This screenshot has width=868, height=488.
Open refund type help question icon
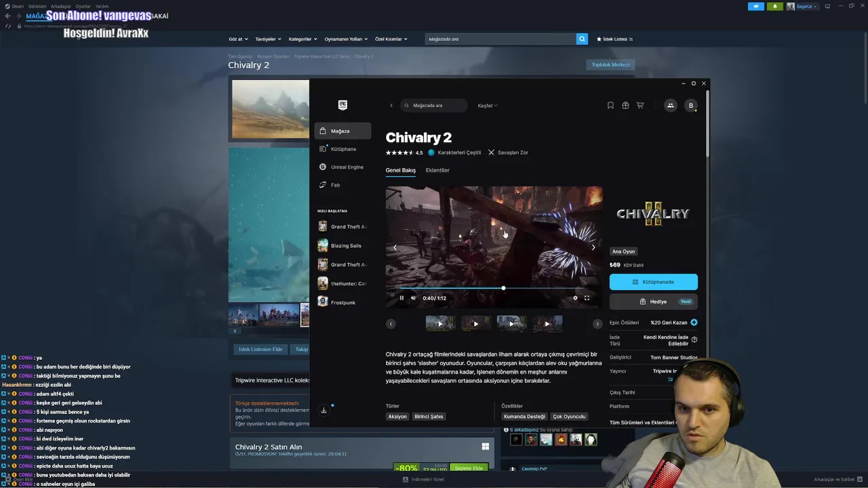click(694, 340)
